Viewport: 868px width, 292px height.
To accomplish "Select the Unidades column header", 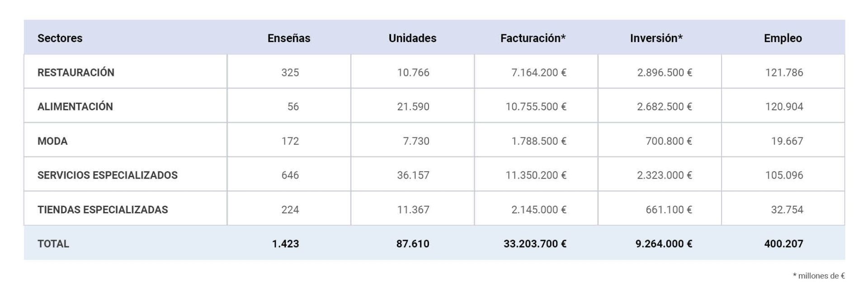I will coord(412,38).
